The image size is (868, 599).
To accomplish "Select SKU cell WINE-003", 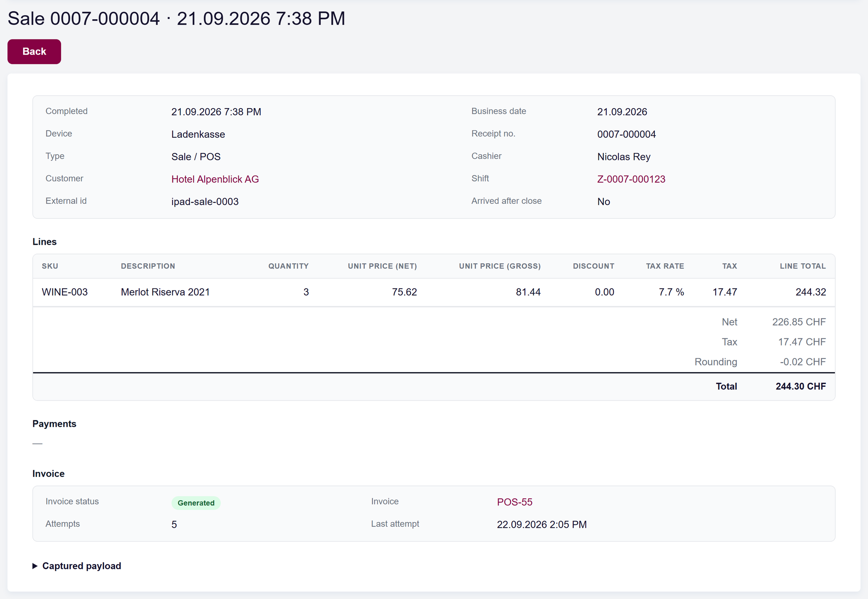I will 64,292.
